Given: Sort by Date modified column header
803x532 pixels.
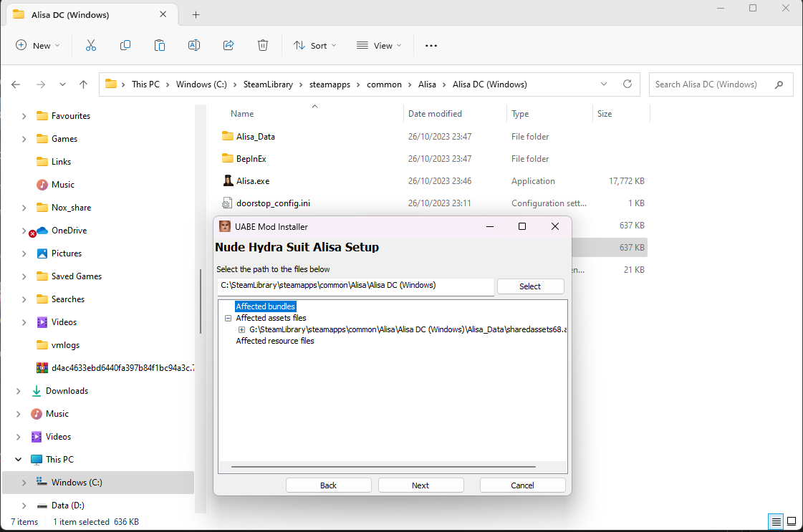Looking at the screenshot, I should [x=435, y=114].
